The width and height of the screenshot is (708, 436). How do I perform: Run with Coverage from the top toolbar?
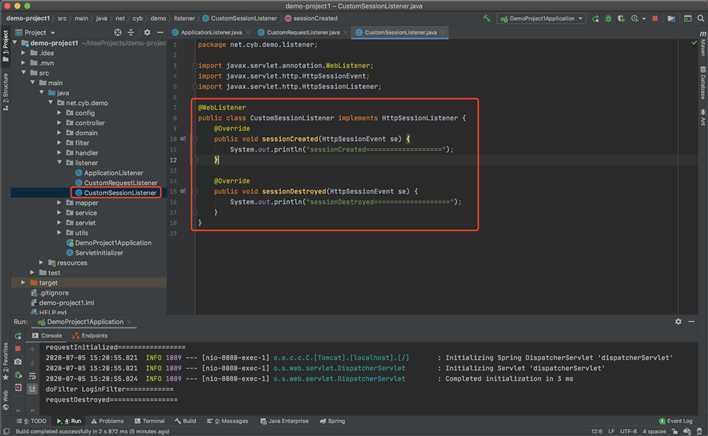(621, 19)
